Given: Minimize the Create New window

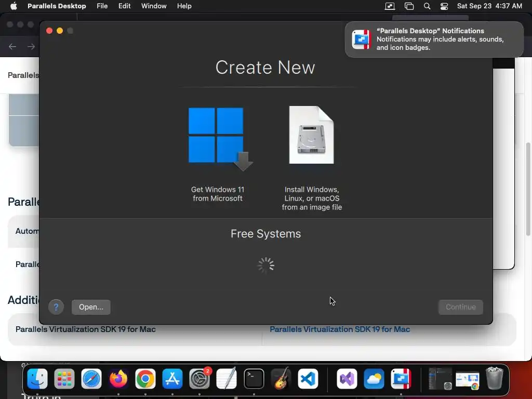Looking at the screenshot, I should point(60,31).
